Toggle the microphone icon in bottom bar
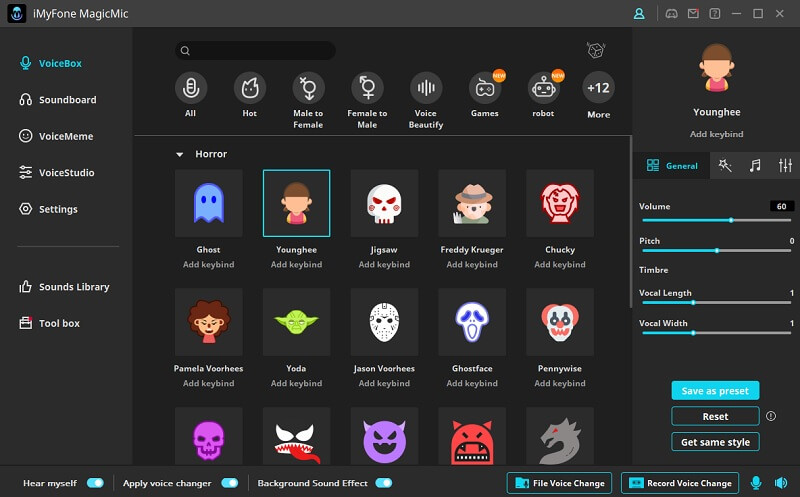Screen dimensions: 800x497 [756, 483]
